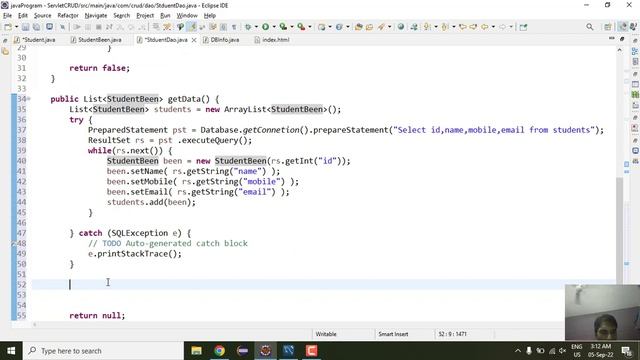Click the Open Terminal toolbar icon
This screenshot has height=360, width=640.
coord(49,27)
